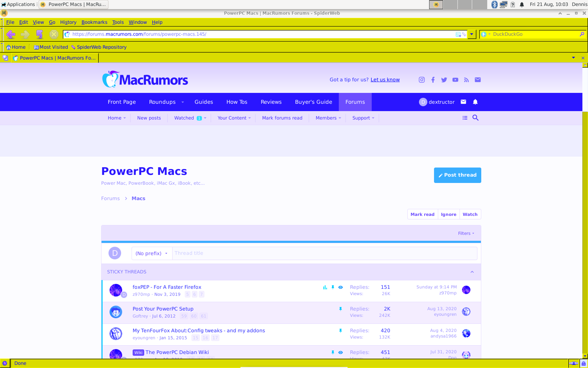Click the Post thread button
This screenshot has height=368, width=588.
[x=457, y=175]
